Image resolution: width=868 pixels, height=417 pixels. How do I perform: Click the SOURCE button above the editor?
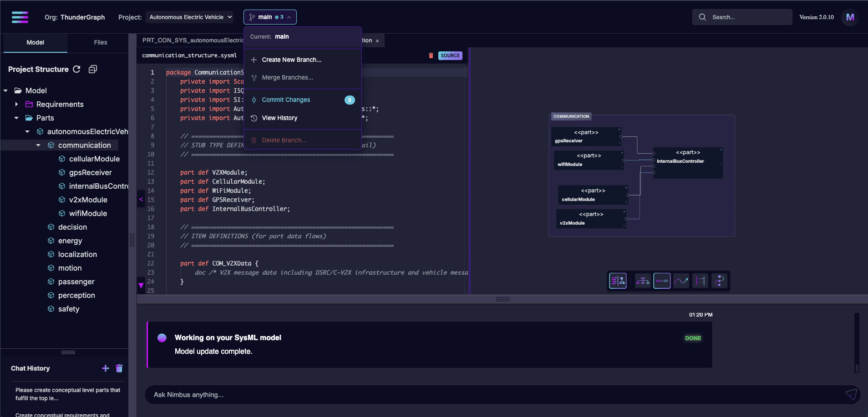click(x=450, y=55)
